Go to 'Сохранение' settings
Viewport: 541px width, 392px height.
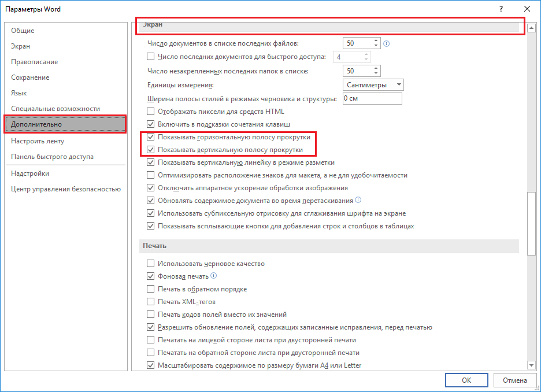(65, 77)
